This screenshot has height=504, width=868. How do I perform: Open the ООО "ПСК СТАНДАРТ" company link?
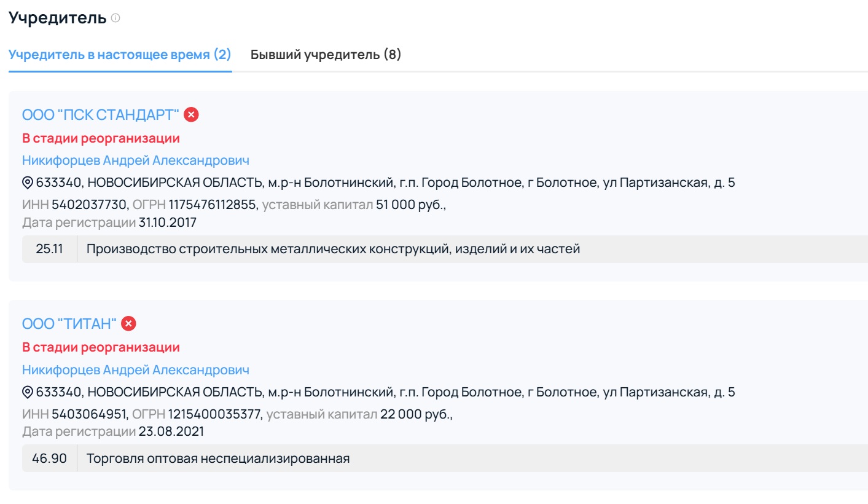pos(101,114)
